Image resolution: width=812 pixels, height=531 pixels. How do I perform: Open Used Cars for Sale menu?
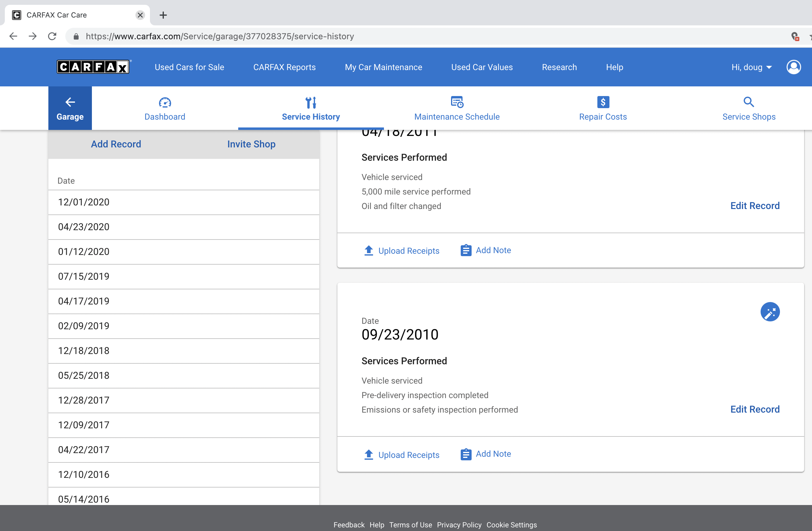pyautogui.click(x=189, y=67)
